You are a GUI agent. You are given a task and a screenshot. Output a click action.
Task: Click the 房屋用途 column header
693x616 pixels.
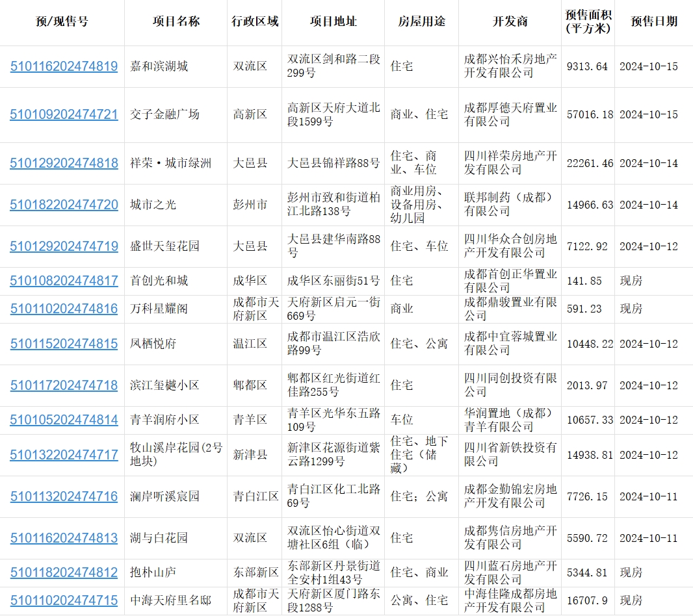pyautogui.click(x=422, y=21)
